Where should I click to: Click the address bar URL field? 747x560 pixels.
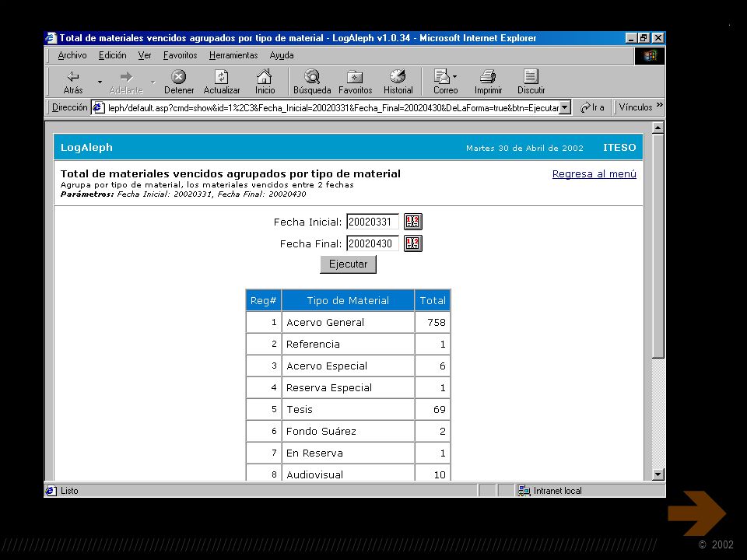(332, 107)
